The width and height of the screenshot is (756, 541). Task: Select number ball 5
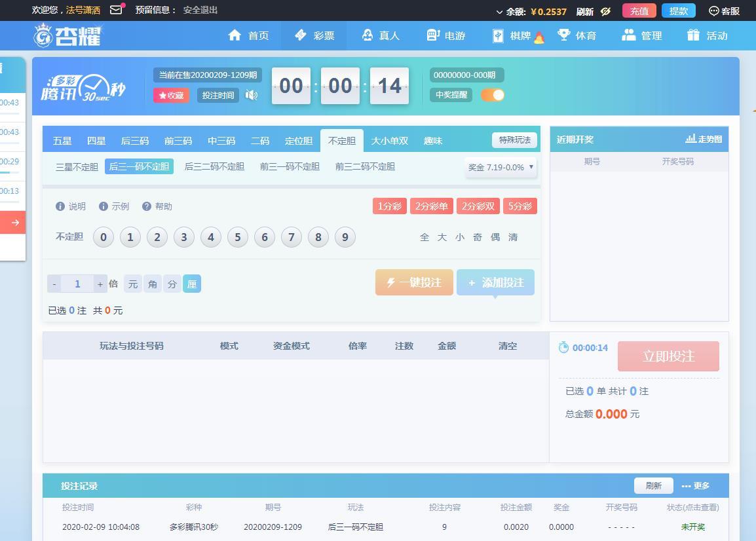tap(238, 237)
